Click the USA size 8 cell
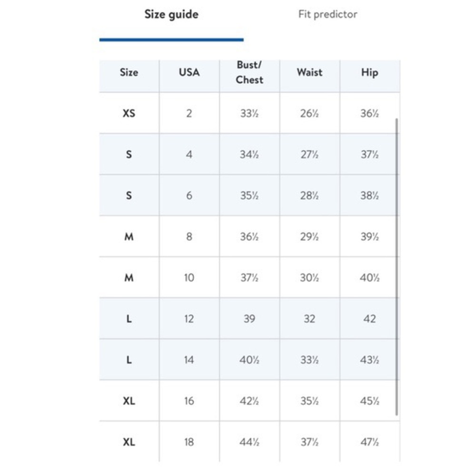476x476 pixels. click(x=189, y=236)
